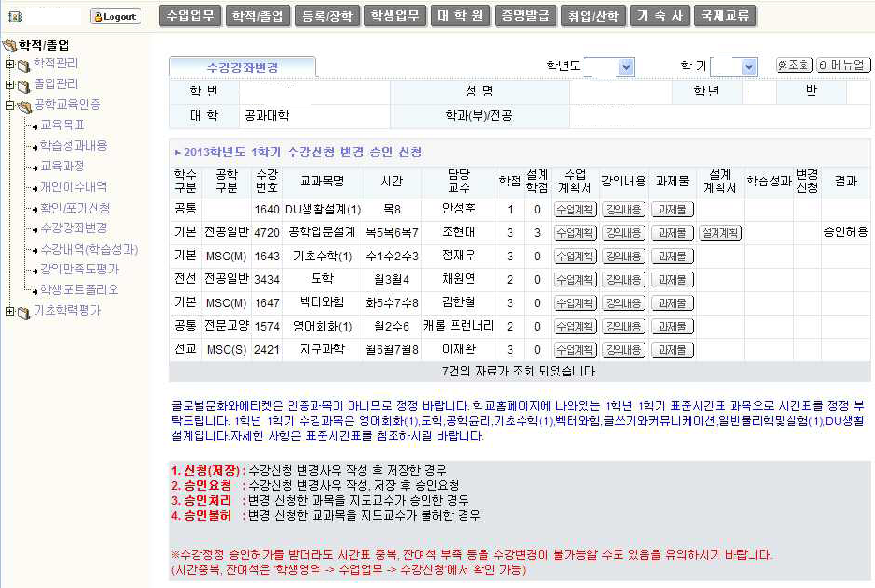875x588 pixels.
Task: Expand the 학적관리 tree folder
Action: coord(10,64)
